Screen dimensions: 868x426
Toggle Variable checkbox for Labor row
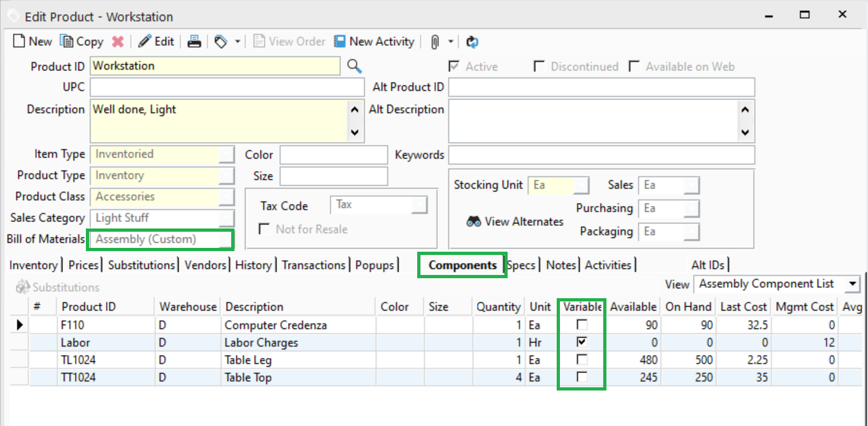[582, 342]
